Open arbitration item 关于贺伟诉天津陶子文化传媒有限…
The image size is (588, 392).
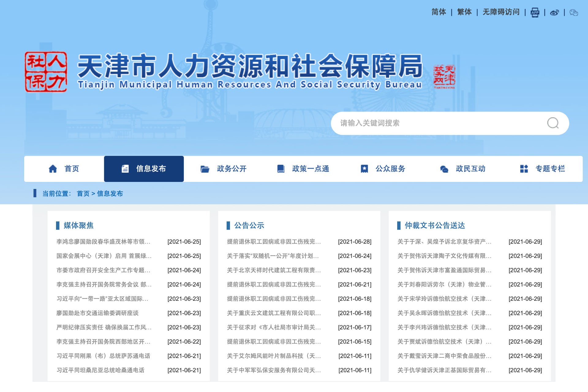click(x=444, y=256)
